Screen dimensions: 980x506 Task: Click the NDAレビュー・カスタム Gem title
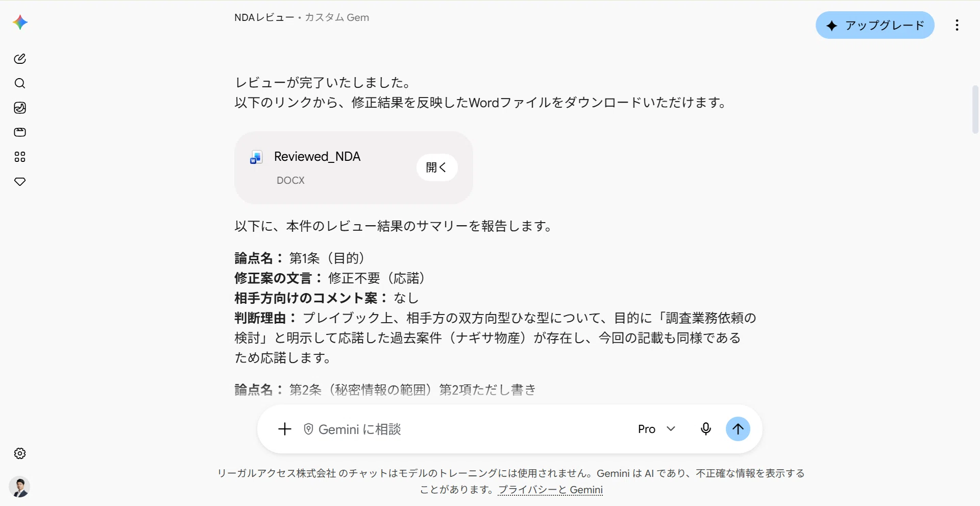click(302, 17)
